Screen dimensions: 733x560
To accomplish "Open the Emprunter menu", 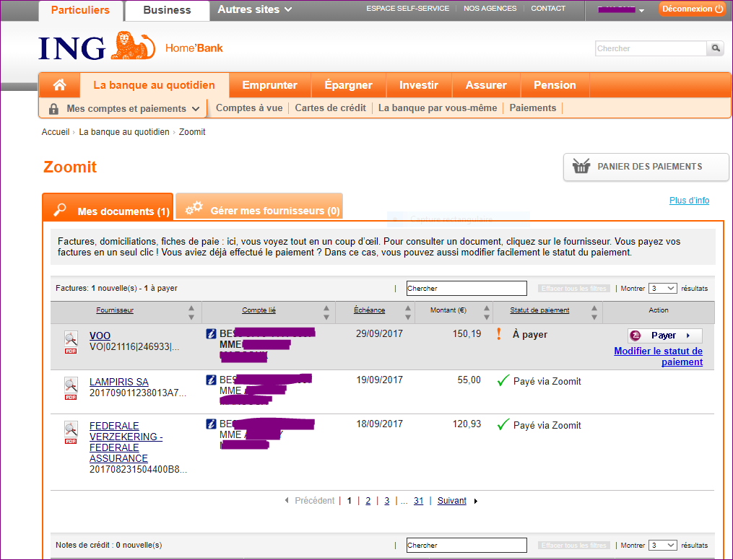I will (x=270, y=85).
